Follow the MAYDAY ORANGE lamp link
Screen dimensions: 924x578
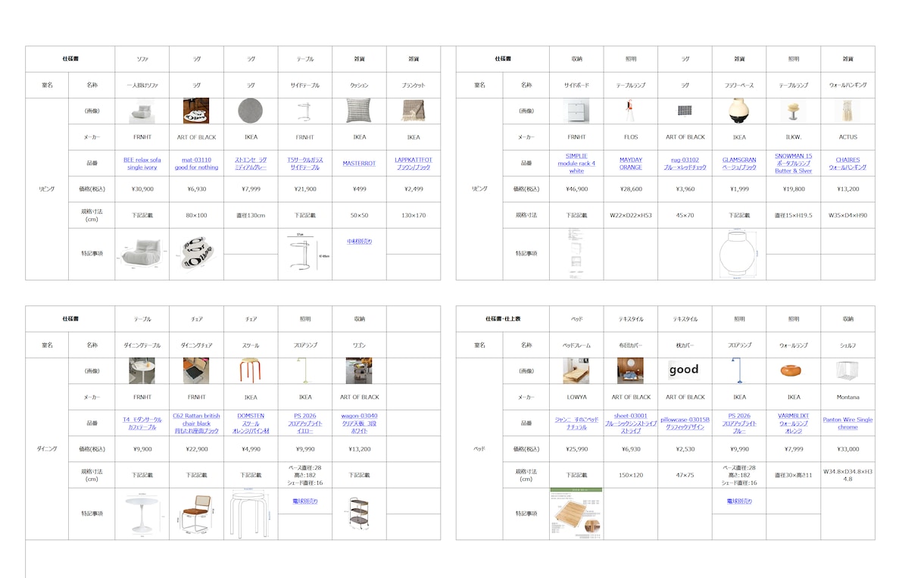[631, 164]
